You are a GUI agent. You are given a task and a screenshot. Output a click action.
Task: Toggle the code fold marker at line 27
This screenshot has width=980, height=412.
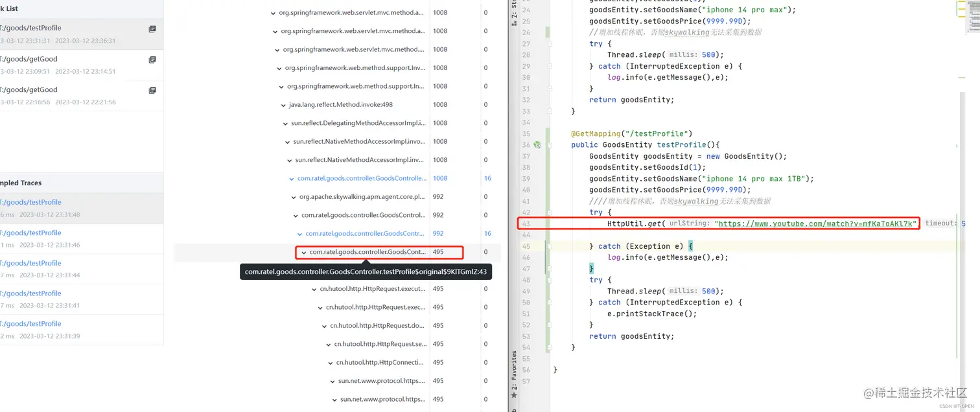pyautogui.click(x=550, y=43)
